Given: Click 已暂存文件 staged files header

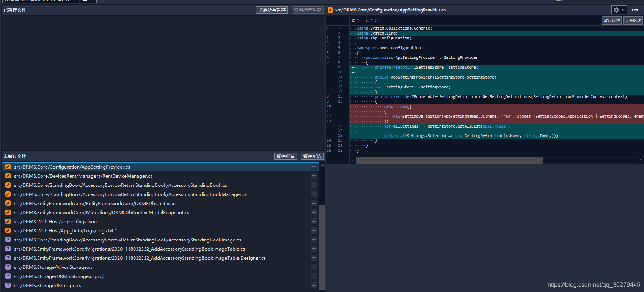Looking at the screenshot, I should (15, 10).
